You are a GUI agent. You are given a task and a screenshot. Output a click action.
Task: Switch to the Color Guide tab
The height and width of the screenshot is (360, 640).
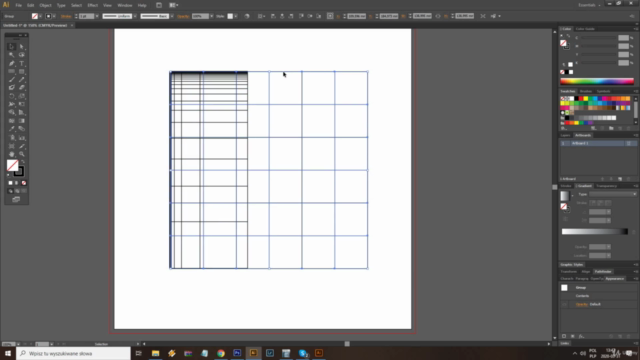(x=585, y=29)
